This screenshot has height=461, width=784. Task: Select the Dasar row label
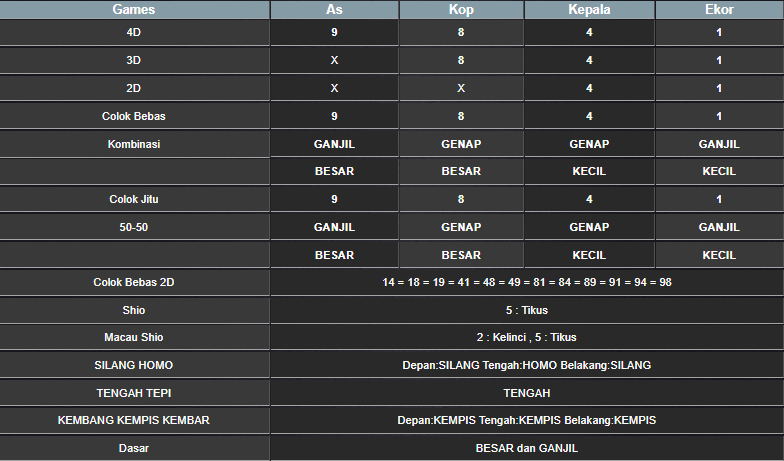click(134, 448)
